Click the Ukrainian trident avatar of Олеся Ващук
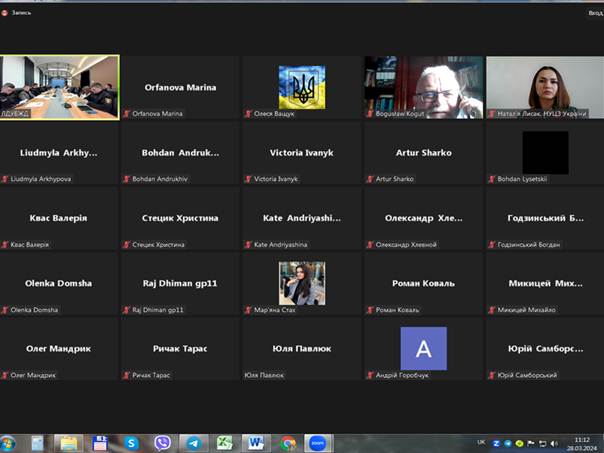The height and width of the screenshot is (453, 604). tap(302, 85)
